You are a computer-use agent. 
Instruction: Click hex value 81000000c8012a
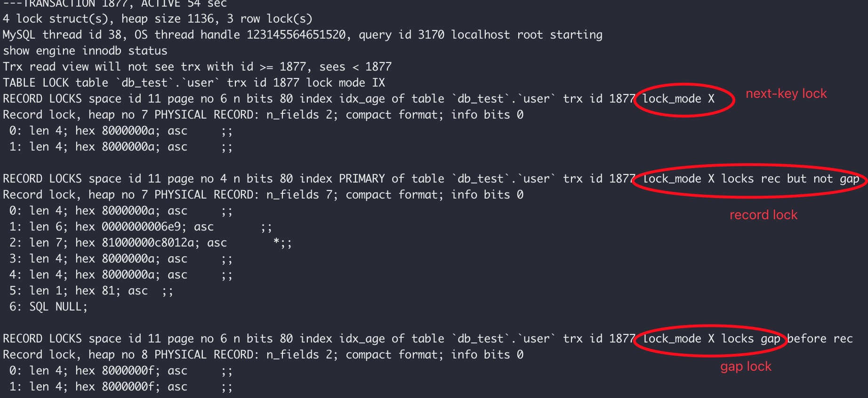(148, 243)
